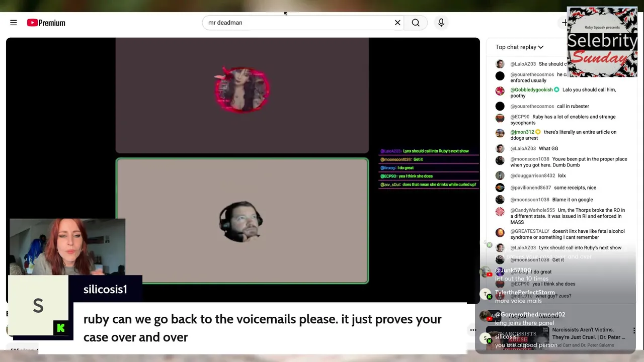Go to YouTube Premium home logo
644x362 pixels.
coord(46,23)
